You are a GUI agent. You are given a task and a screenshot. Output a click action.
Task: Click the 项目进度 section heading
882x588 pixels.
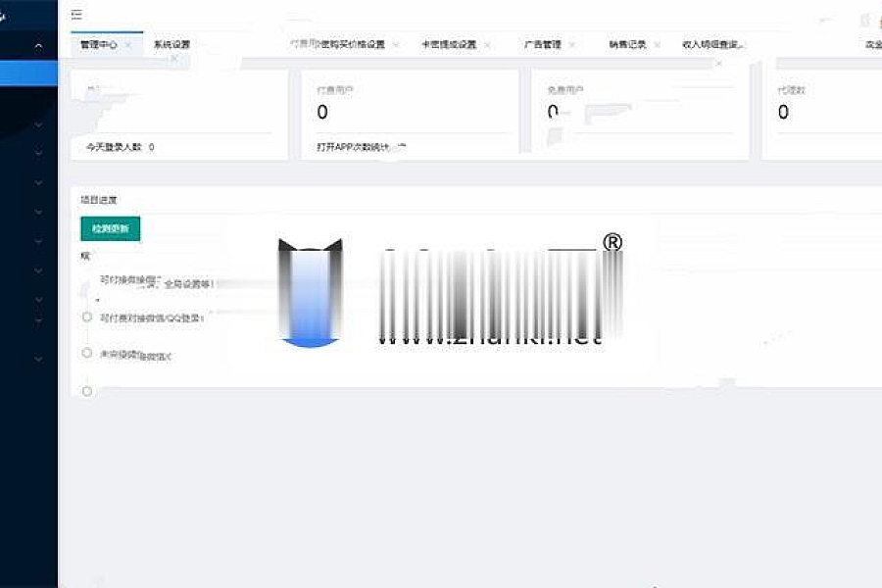tap(99, 200)
